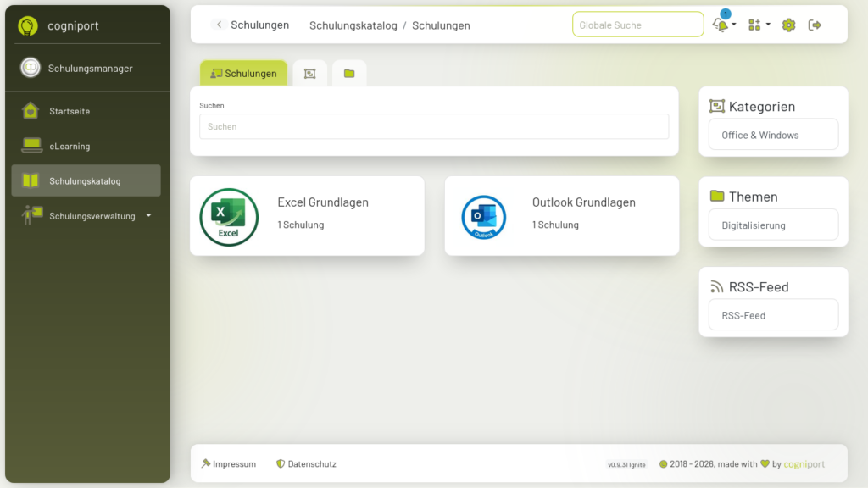Log out using the exit icon

pos(815,25)
